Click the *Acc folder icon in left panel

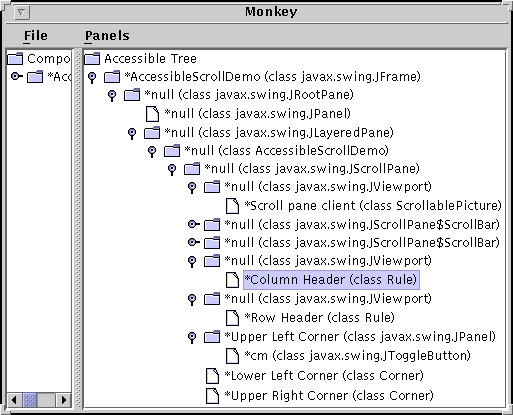(35, 77)
